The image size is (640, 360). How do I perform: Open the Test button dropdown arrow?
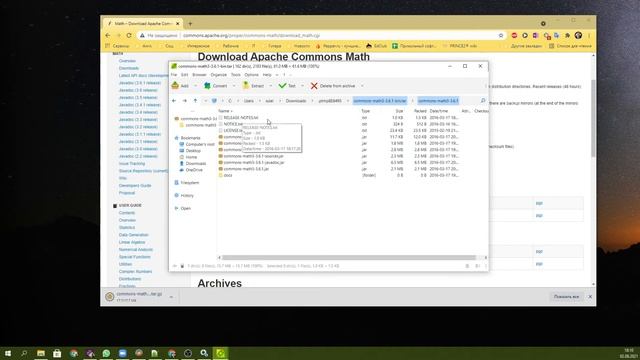302,86
